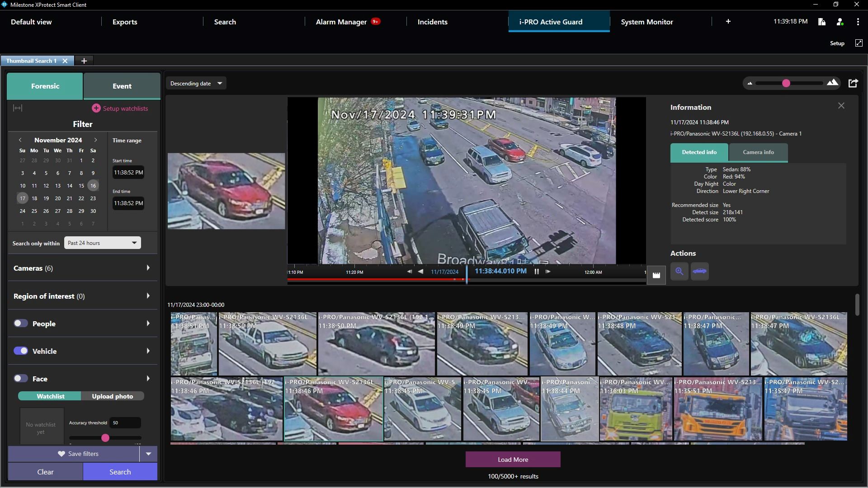
Task: Click the Start time field
Action: tap(128, 172)
